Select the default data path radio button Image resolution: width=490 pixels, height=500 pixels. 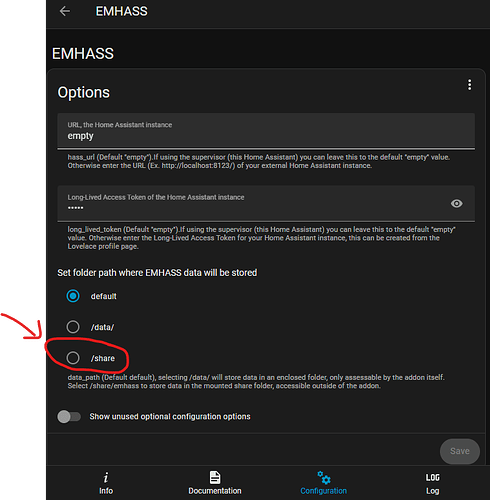point(73,296)
